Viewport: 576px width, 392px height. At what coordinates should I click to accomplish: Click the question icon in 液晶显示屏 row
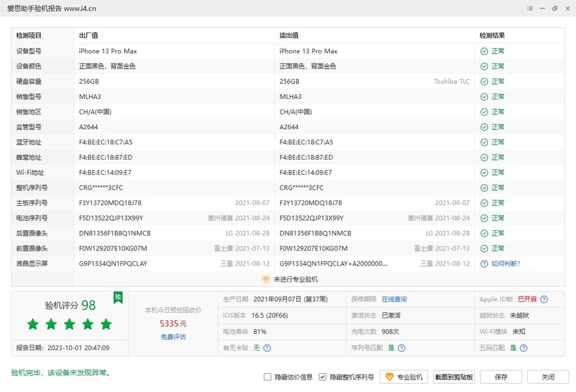point(484,263)
